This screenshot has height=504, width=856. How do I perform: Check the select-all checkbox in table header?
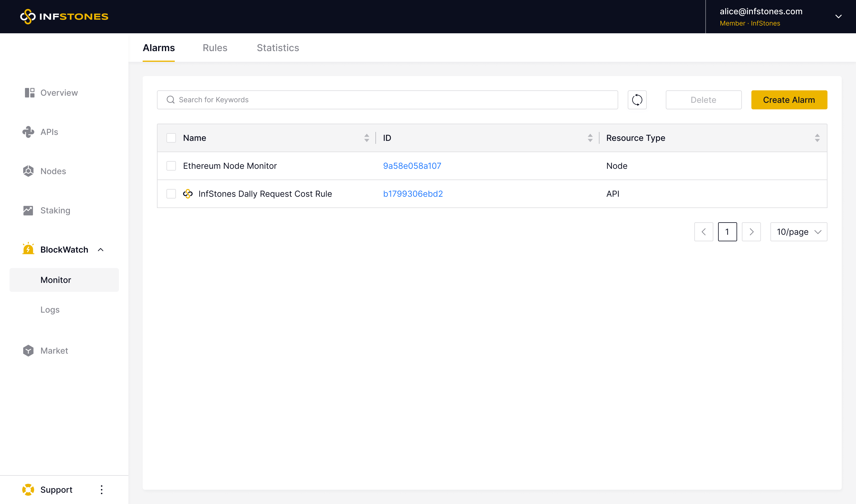(171, 138)
